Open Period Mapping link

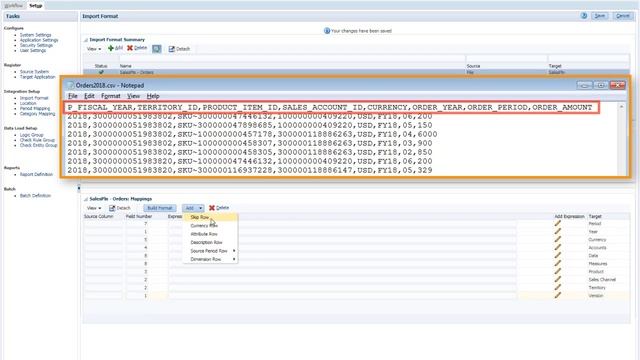[35, 109]
